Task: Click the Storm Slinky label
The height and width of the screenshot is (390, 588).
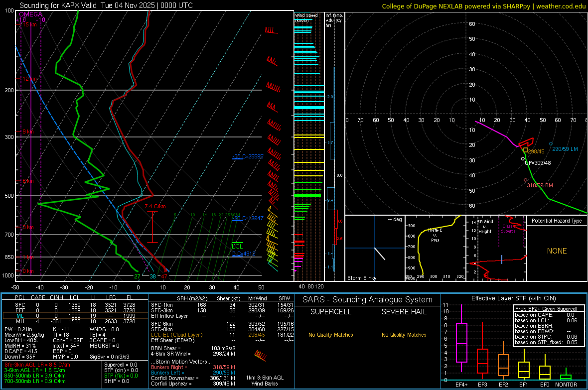Action: coord(361,278)
